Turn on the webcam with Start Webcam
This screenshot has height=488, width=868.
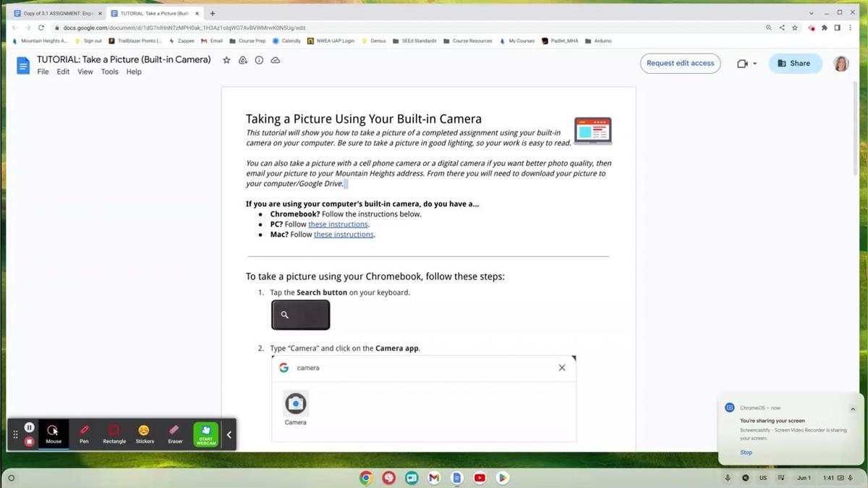point(206,434)
